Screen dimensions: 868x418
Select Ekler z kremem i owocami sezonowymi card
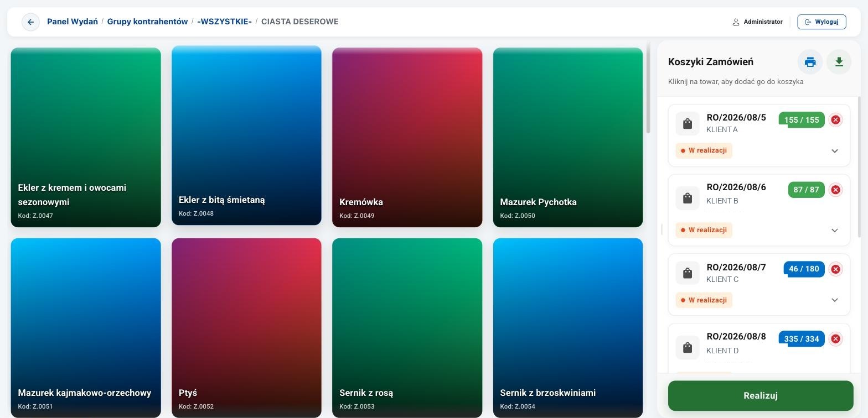[86, 137]
